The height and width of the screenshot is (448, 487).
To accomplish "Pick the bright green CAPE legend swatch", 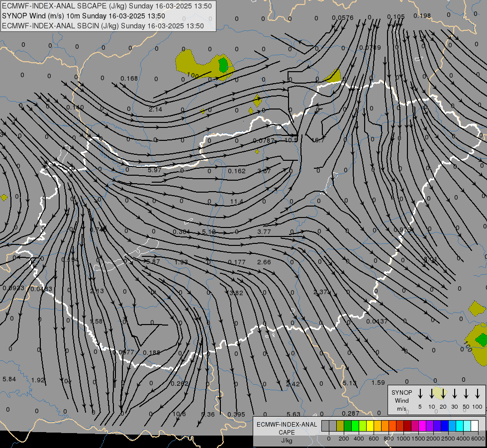I will tap(355, 426).
